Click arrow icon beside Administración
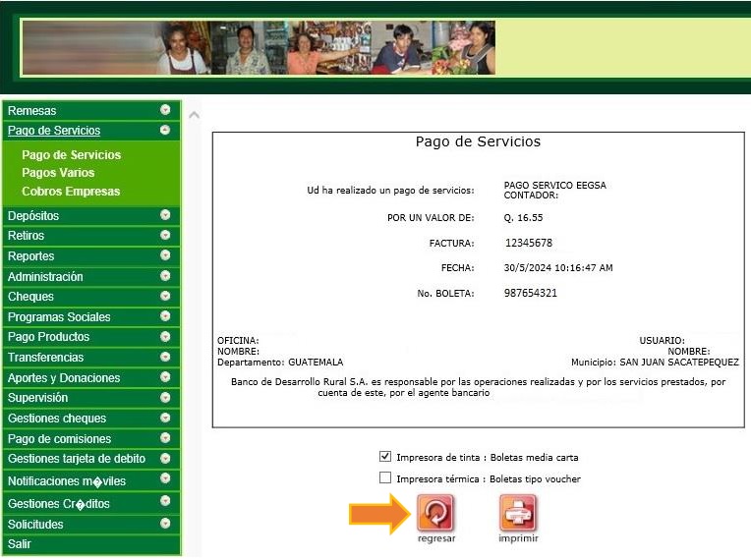Viewport: 751px width, 560px height. [165, 276]
